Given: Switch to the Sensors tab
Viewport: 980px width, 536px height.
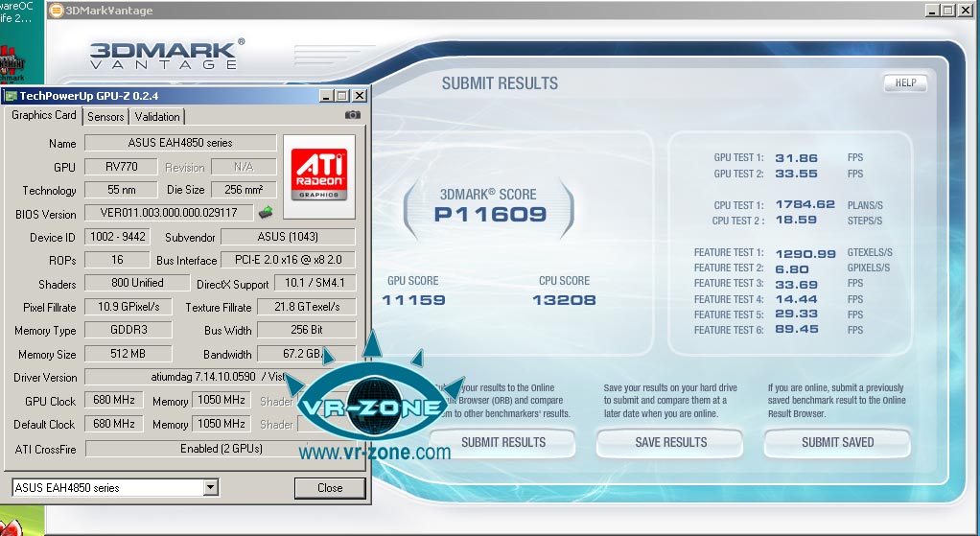Looking at the screenshot, I should (x=105, y=117).
